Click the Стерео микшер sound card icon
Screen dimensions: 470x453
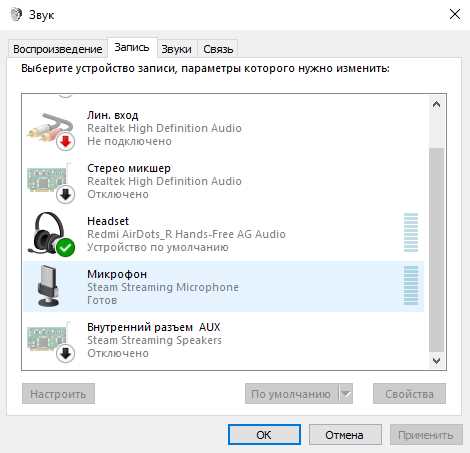pyautogui.click(x=51, y=182)
